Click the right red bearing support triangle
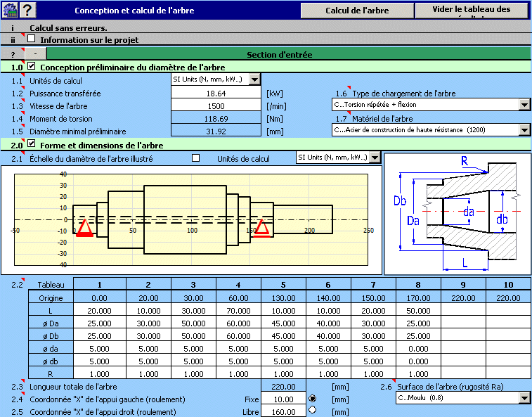The height and width of the screenshot is (417, 532). [x=261, y=229]
